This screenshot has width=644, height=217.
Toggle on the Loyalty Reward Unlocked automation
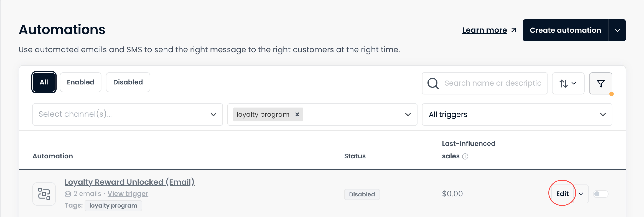pos(601,194)
